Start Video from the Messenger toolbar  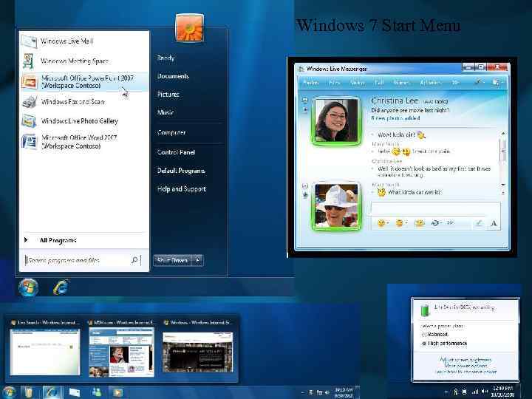pos(358,83)
